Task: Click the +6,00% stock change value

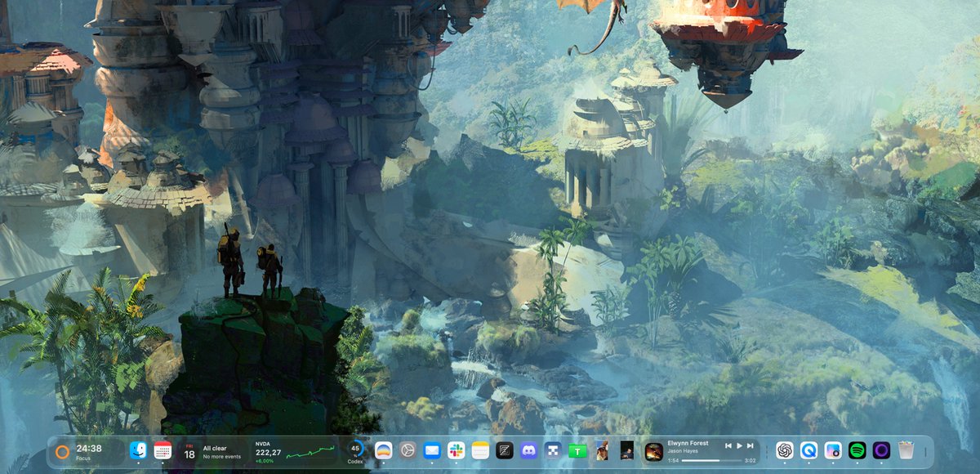Action: (264, 461)
